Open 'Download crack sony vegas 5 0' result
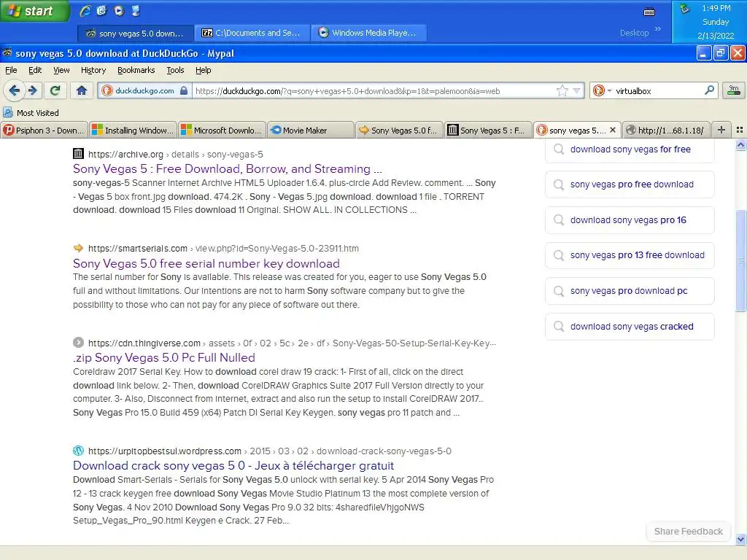This screenshot has height=560, width=747. click(x=233, y=465)
